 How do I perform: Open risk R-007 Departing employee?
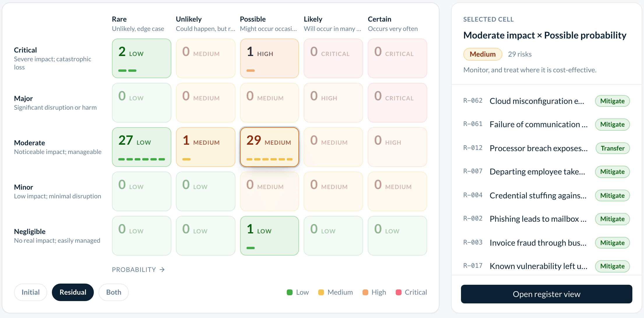pyautogui.click(x=546, y=172)
